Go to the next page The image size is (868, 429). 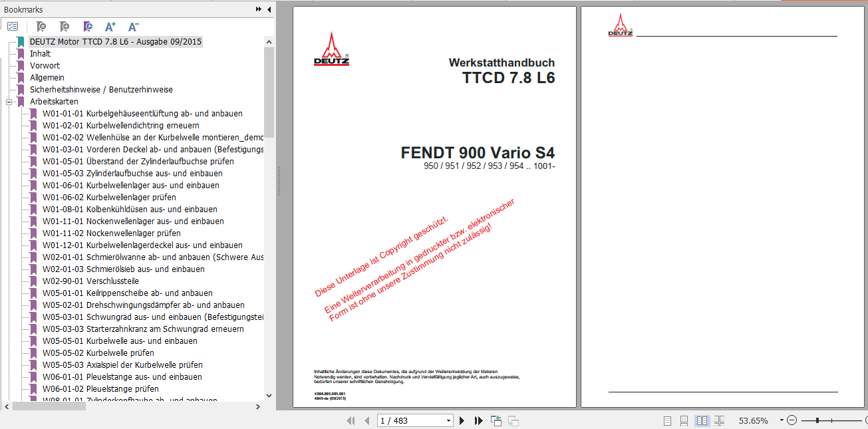point(462,420)
